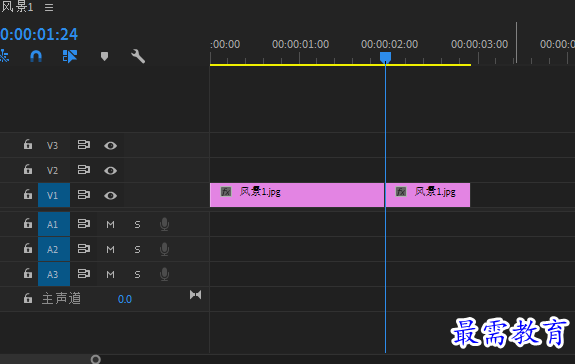
Task: Toggle the Snap magnet icon
Action: click(36, 56)
